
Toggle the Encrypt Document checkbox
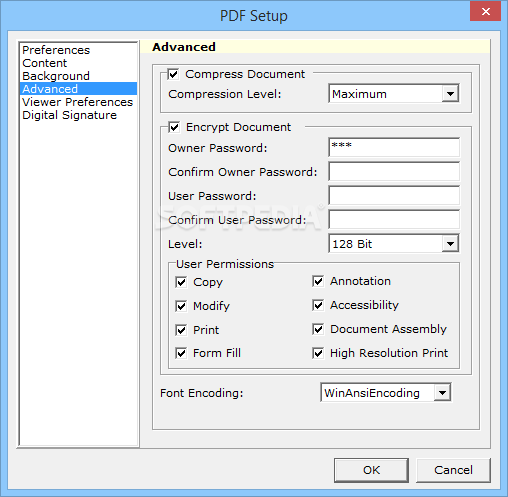[174, 127]
